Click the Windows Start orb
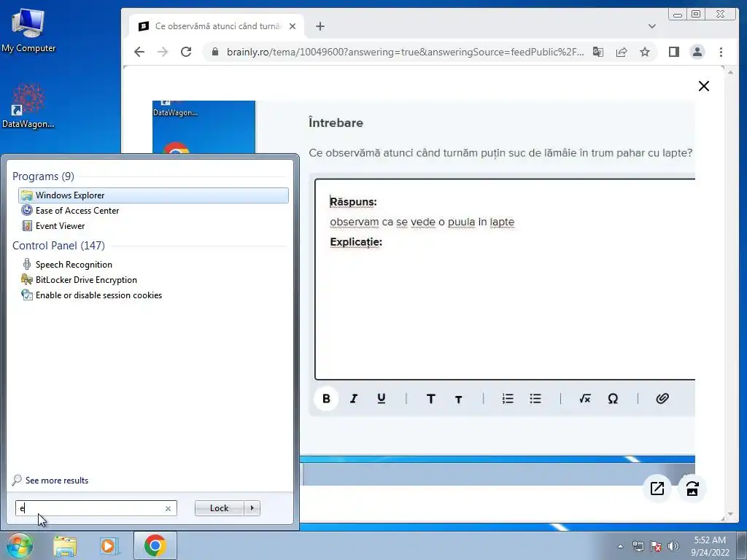This screenshot has height=560, width=747. [20, 545]
